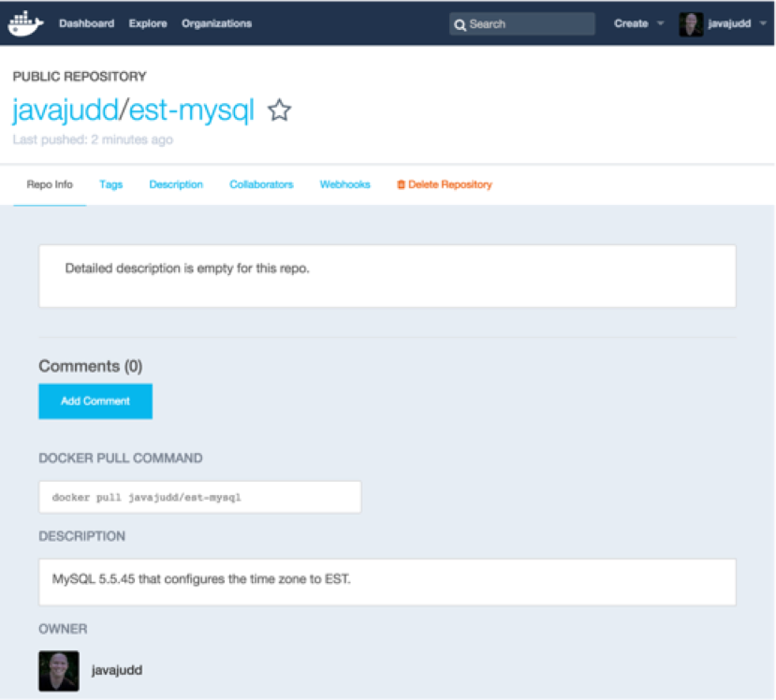Screen dimensions: 776x700
Task: Click javajudd avatar in the top bar
Action: (691, 24)
